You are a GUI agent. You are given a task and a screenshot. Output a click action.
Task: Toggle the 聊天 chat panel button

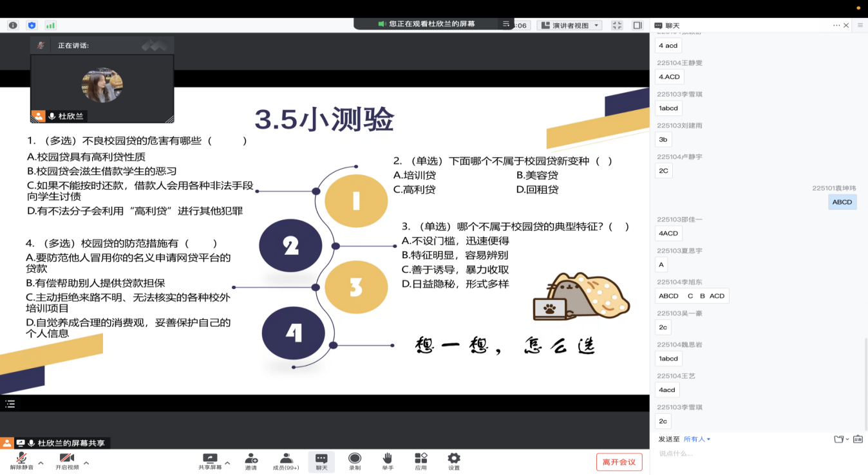click(x=321, y=460)
